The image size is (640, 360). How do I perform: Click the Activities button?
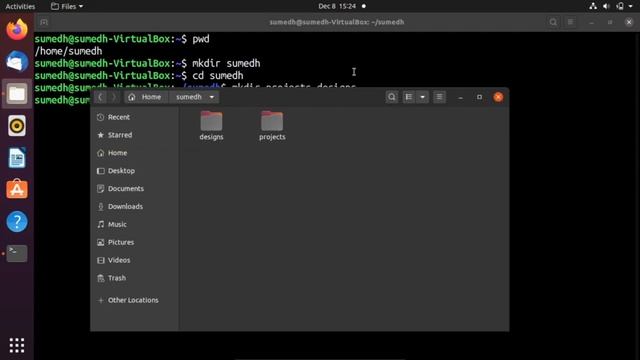click(x=20, y=6)
